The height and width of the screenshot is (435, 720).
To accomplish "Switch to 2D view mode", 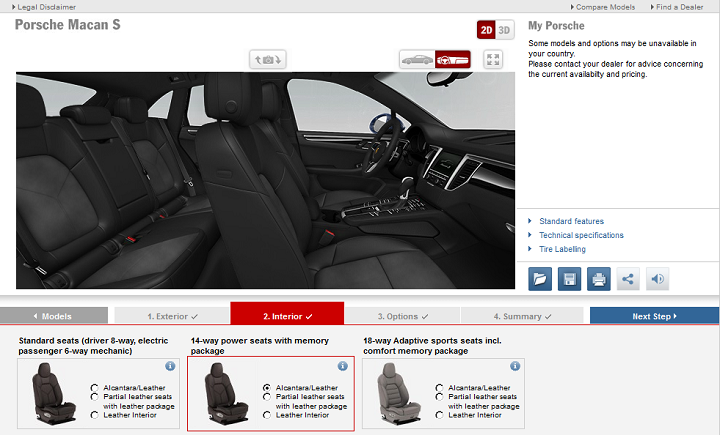I will (x=486, y=30).
